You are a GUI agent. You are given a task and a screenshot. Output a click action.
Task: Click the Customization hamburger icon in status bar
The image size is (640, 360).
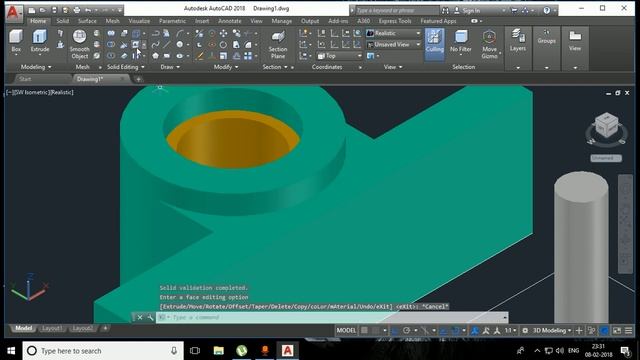629,330
